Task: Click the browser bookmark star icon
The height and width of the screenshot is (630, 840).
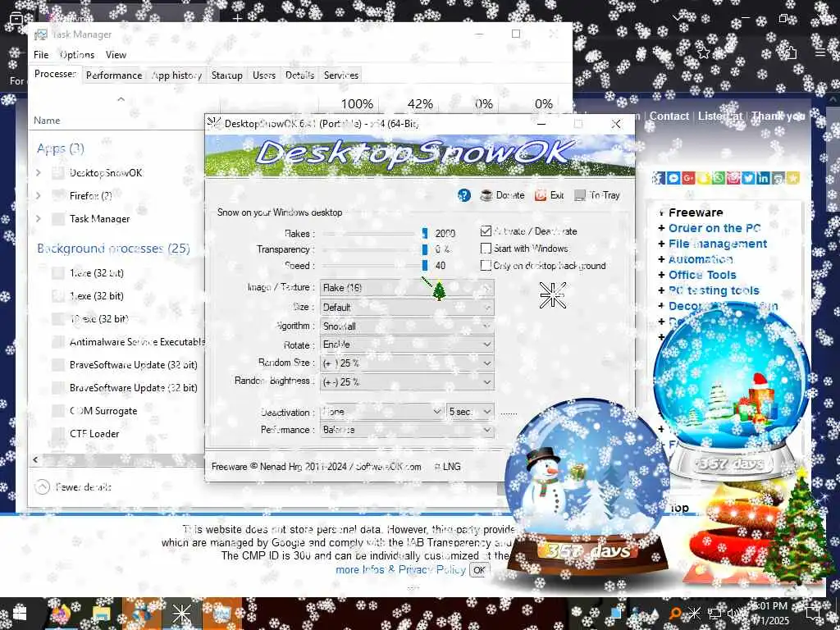Action: coord(704,52)
